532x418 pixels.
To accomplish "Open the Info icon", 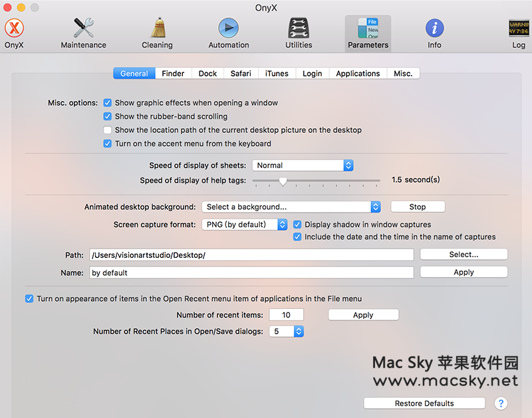I will click(x=435, y=28).
